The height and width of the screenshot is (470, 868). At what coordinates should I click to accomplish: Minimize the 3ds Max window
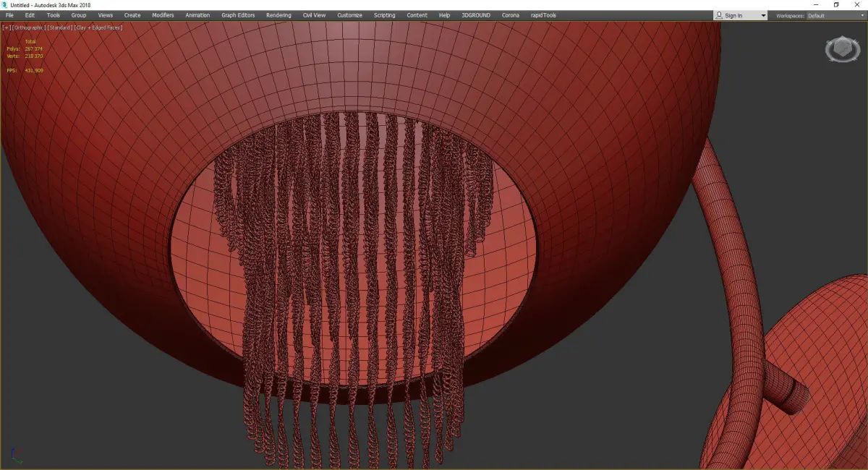click(x=816, y=4)
